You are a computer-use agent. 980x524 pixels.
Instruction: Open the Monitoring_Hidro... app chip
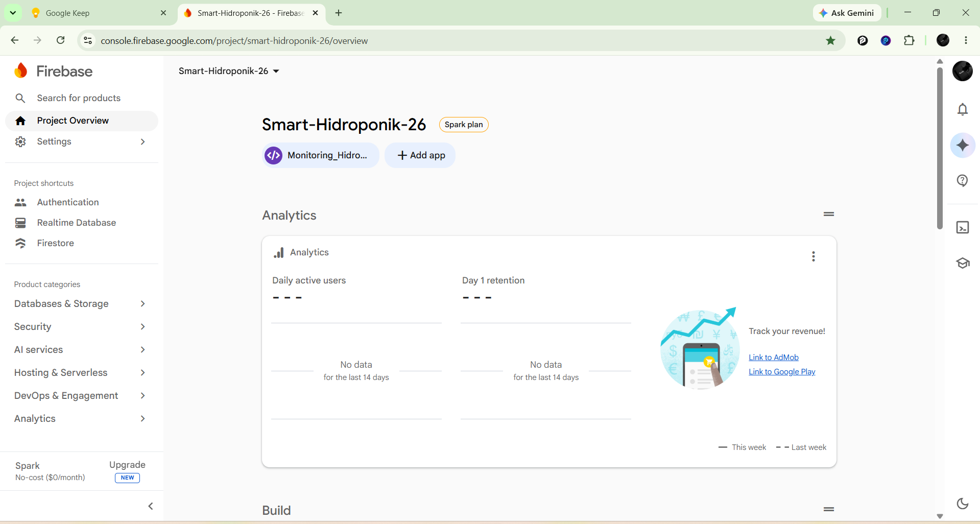[x=321, y=155]
